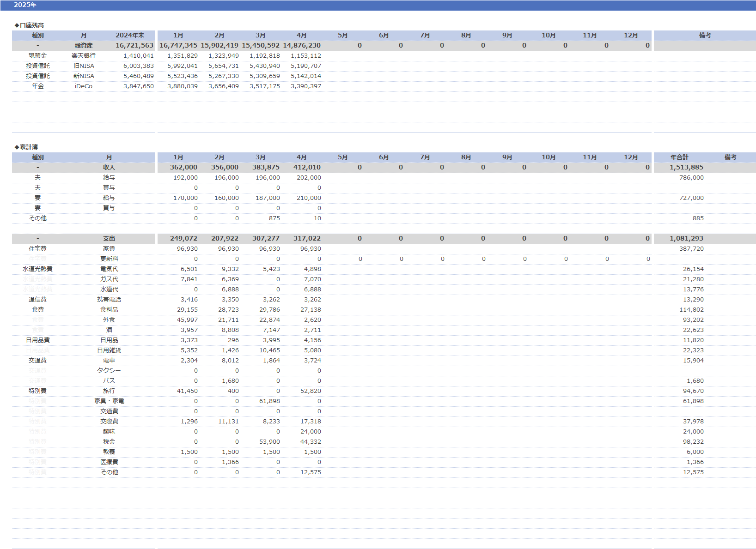
Task: Select wife's April salary 210,000
Action: pyautogui.click(x=309, y=198)
